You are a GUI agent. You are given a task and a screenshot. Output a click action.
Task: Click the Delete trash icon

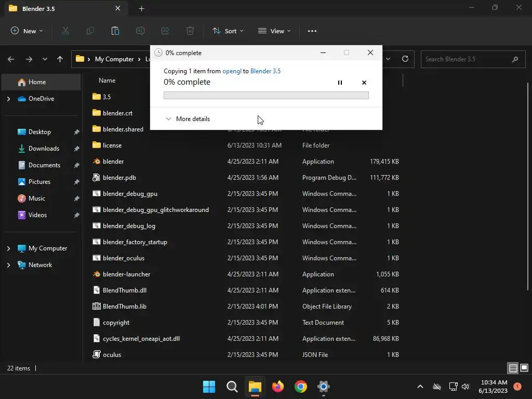[190, 31]
